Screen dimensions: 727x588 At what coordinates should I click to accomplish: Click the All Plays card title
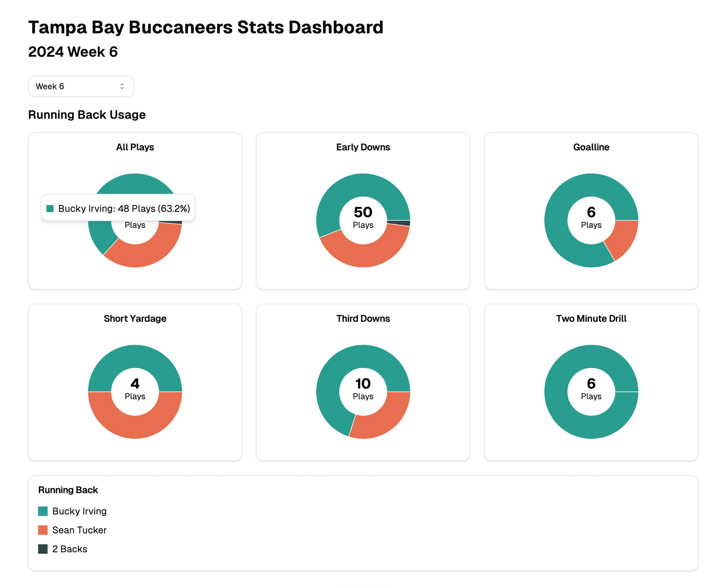tap(135, 147)
